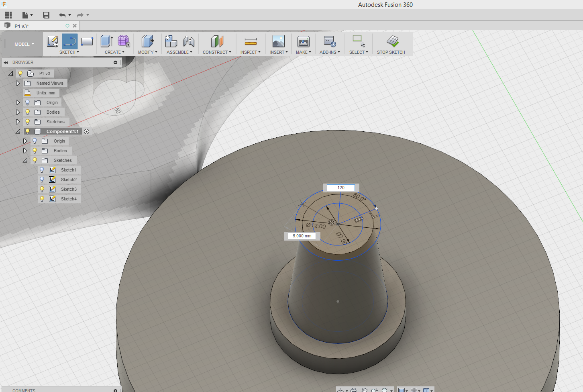Open the MODEL workspace dropdown
Viewport: 583px width, 392px height.
(x=24, y=44)
